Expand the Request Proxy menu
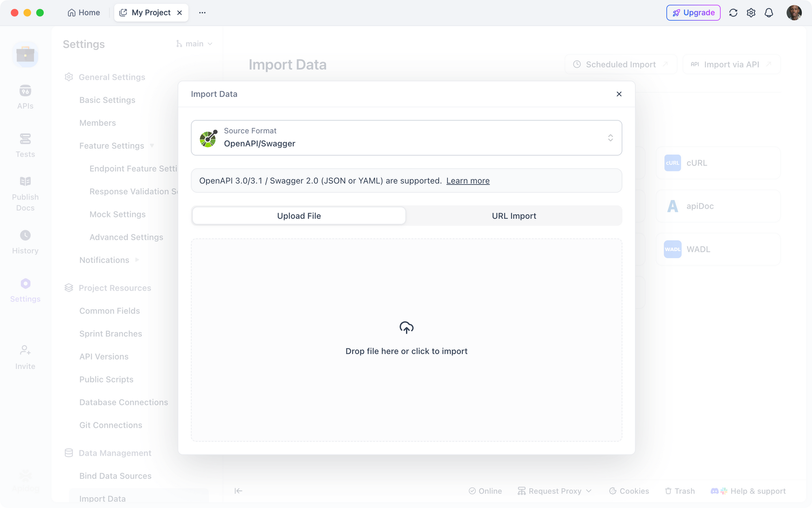This screenshot has width=812, height=508. (555, 491)
